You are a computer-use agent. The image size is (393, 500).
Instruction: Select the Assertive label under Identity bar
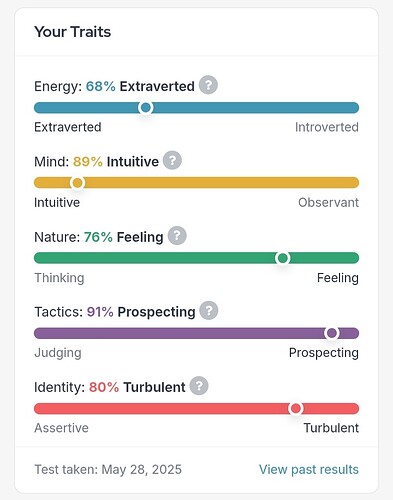(x=61, y=428)
